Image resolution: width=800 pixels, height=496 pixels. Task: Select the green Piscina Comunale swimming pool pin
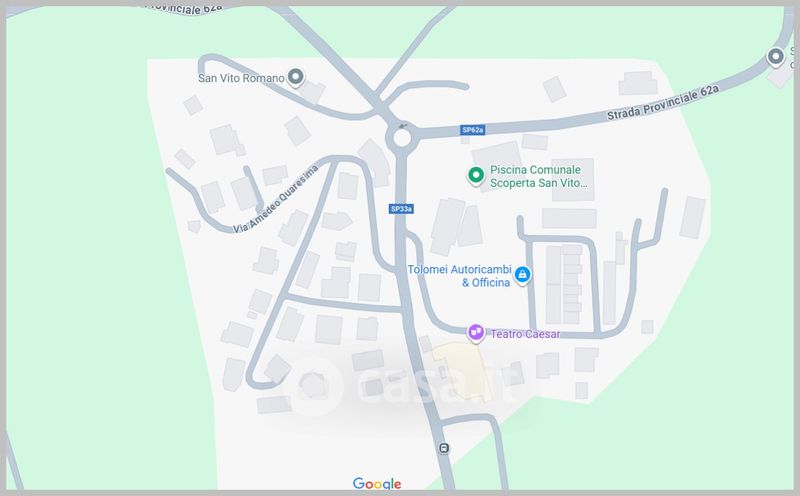coord(476,176)
